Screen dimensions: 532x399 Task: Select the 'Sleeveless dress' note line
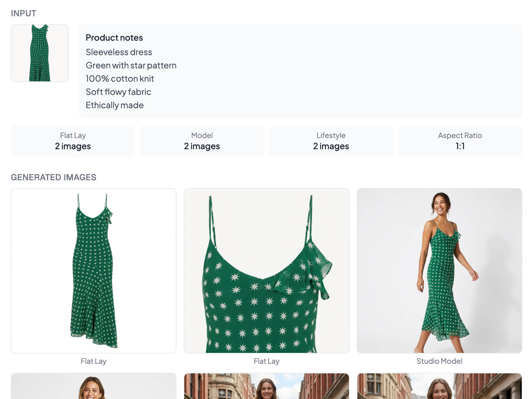point(119,52)
